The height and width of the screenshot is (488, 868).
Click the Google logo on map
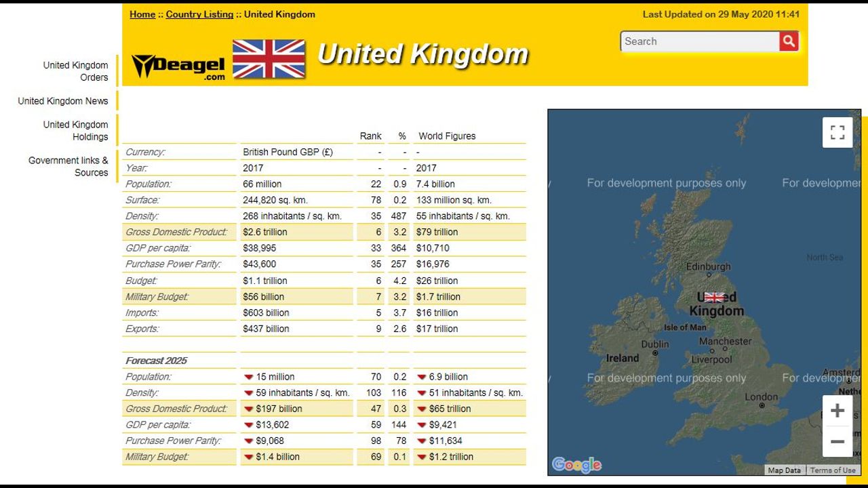(576, 464)
